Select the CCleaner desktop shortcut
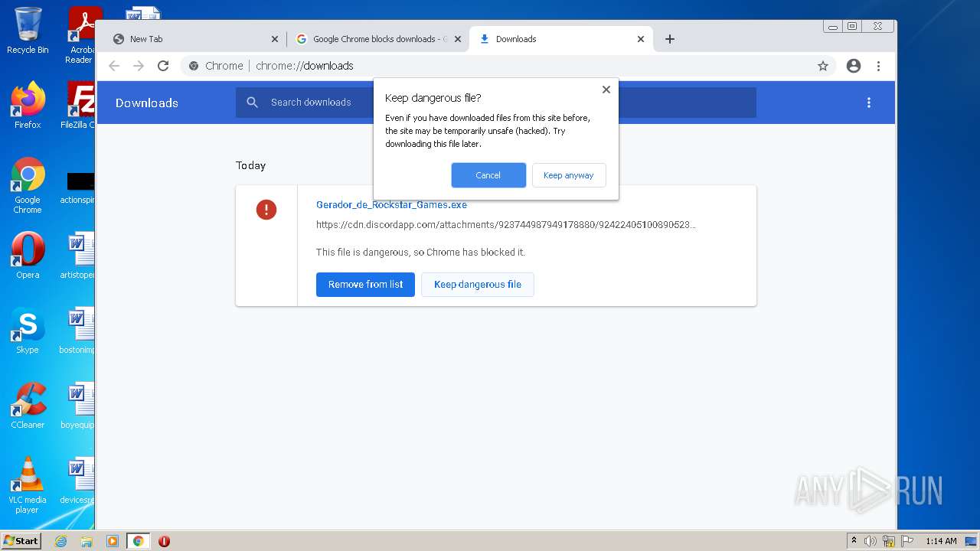The width and height of the screenshot is (980, 551). (28, 406)
